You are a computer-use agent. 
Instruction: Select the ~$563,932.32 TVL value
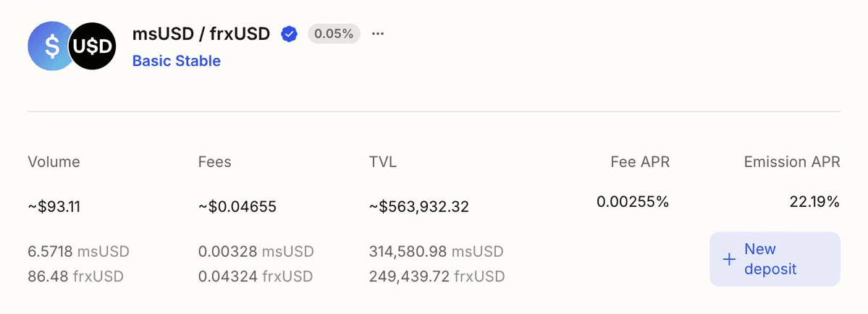pos(418,207)
